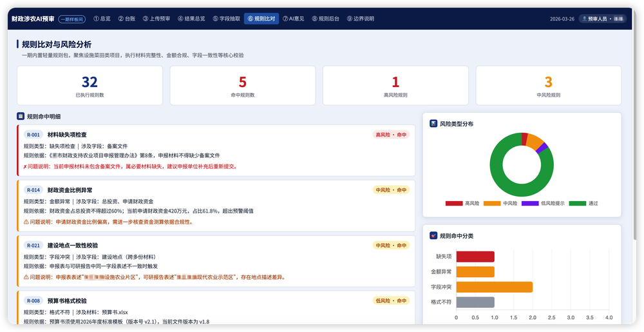Open the 预审人员 user menu
The image size is (644, 332).
[603, 19]
